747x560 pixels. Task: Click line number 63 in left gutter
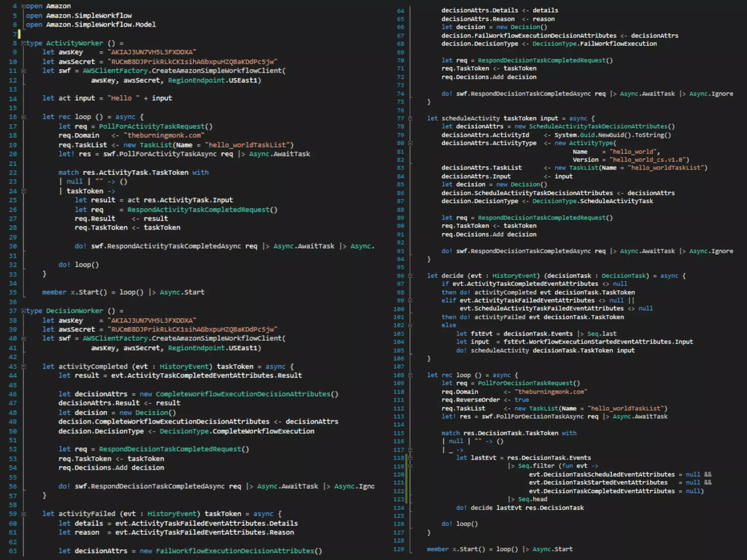click(13, 551)
